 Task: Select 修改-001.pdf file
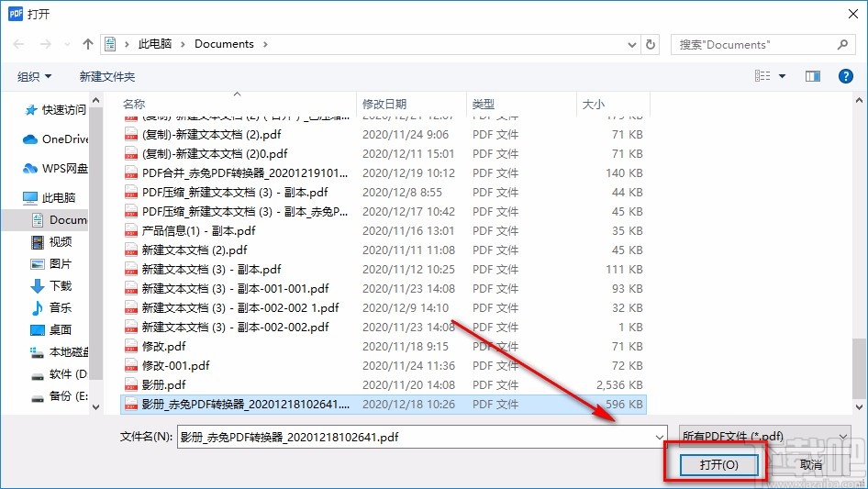[383, 365]
